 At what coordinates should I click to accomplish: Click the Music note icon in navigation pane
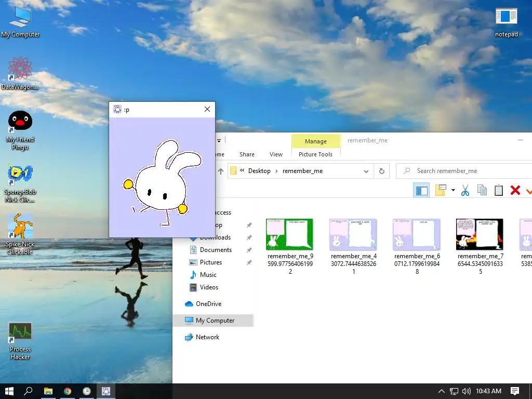click(193, 275)
